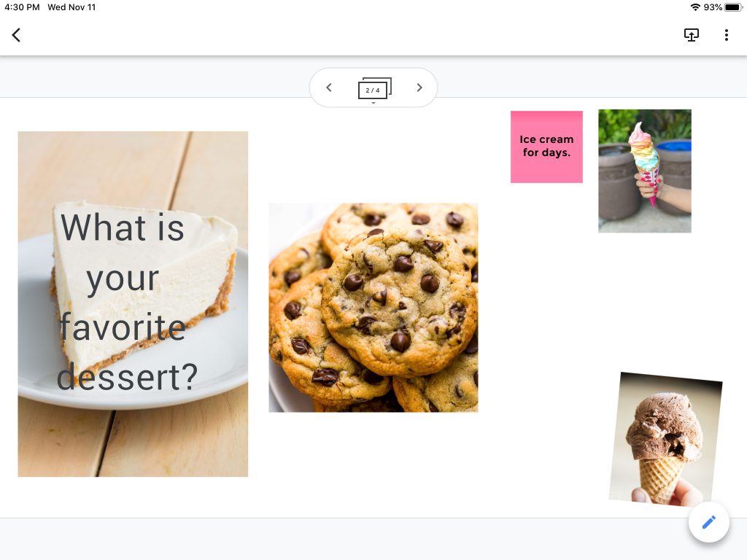This screenshot has height=560, width=747.
Task: Select the rainbow ice cream cone photo
Action: pyautogui.click(x=645, y=171)
